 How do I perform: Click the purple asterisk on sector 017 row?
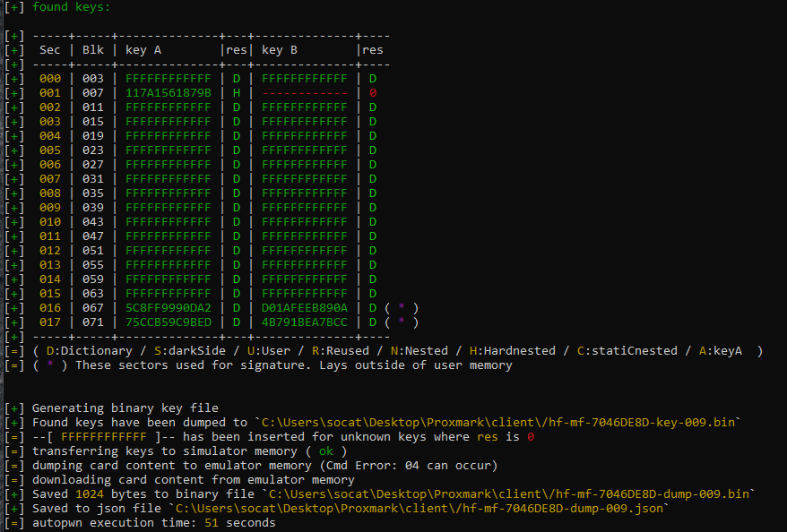pyautogui.click(x=401, y=321)
